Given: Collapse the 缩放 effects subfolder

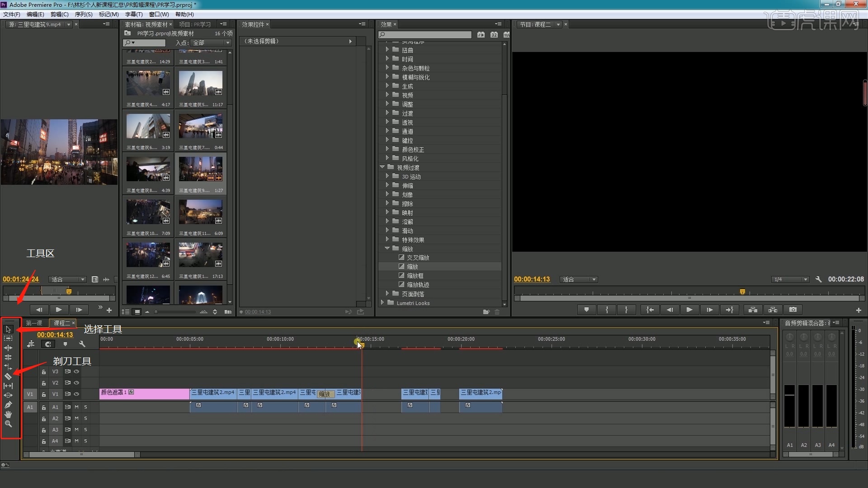Looking at the screenshot, I should pos(387,249).
